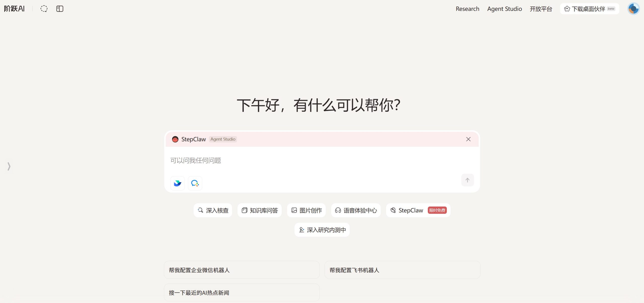The height and width of the screenshot is (303, 644).
Task: Select the WeCom bot icon below the input
Action: point(195,183)
